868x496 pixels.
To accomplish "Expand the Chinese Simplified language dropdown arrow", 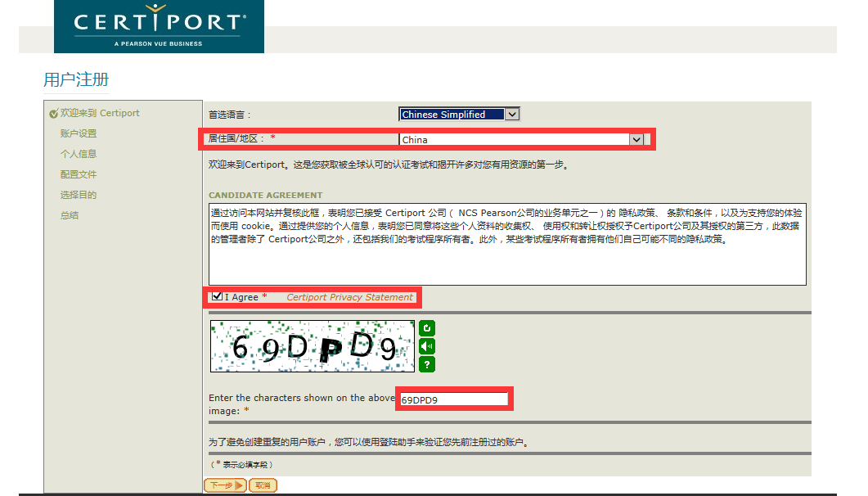I will point(513,114).
